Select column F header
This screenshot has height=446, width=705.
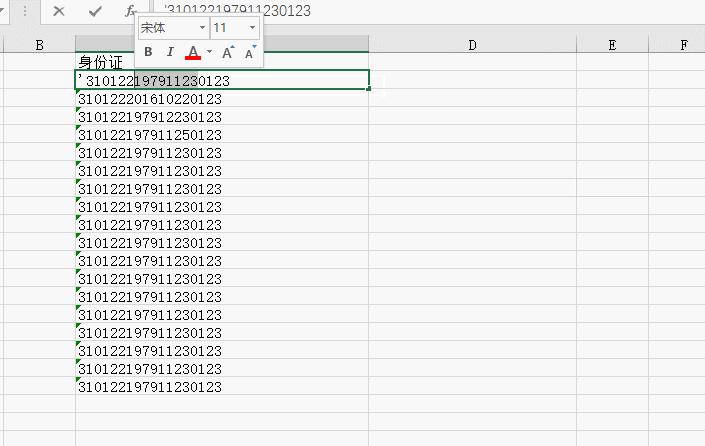(x=684, y=44)
